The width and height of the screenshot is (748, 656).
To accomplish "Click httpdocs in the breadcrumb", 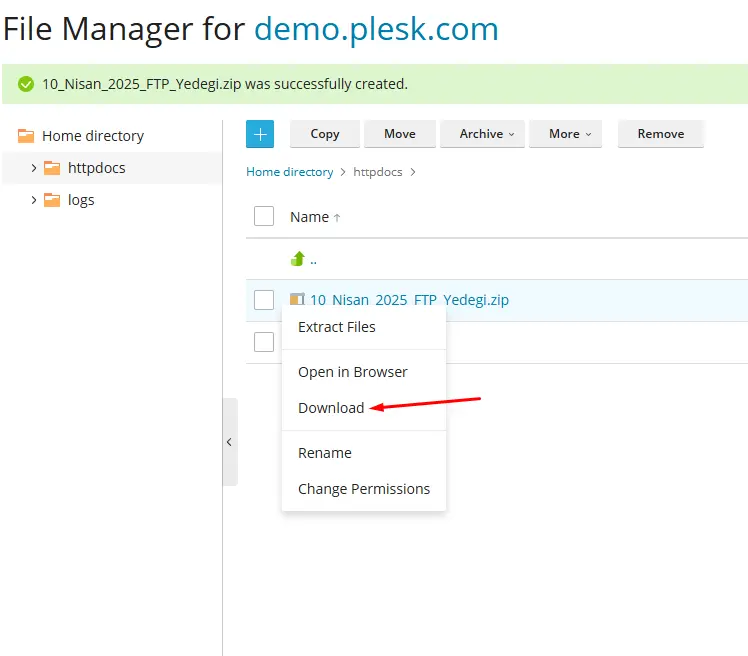I will coord(378,172).
